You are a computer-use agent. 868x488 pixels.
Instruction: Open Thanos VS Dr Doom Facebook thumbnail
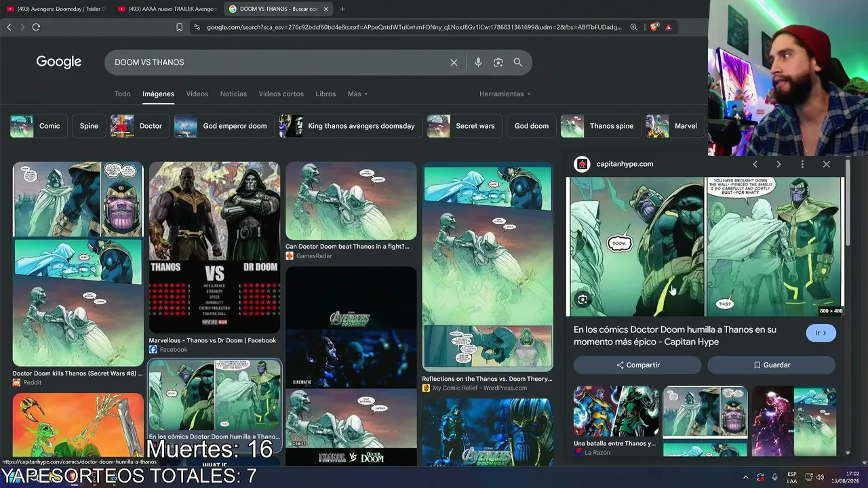tap(214, 247)
